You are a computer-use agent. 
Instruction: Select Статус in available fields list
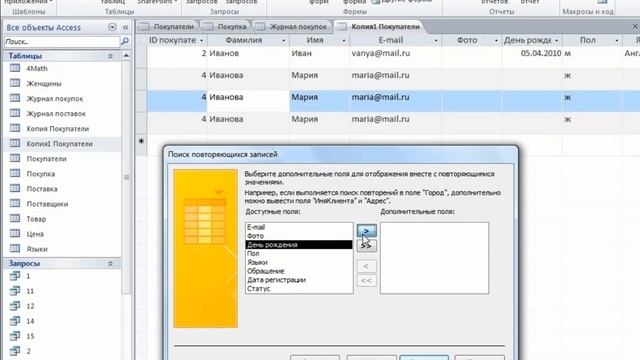click(x=299, y=289)
